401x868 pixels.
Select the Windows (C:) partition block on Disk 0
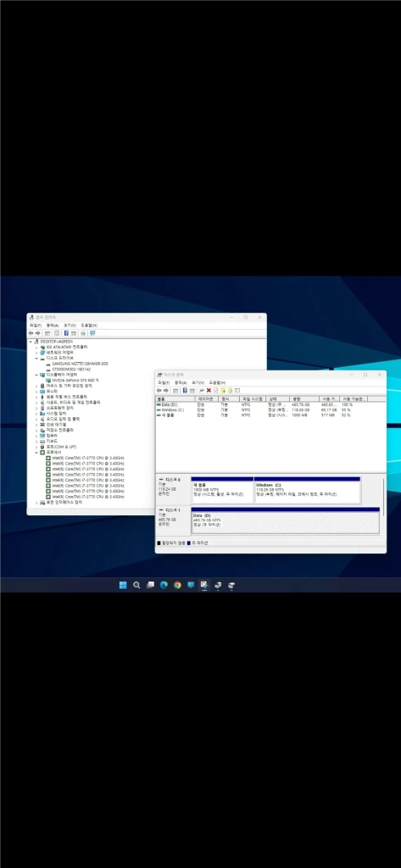(x=307, y=490)
